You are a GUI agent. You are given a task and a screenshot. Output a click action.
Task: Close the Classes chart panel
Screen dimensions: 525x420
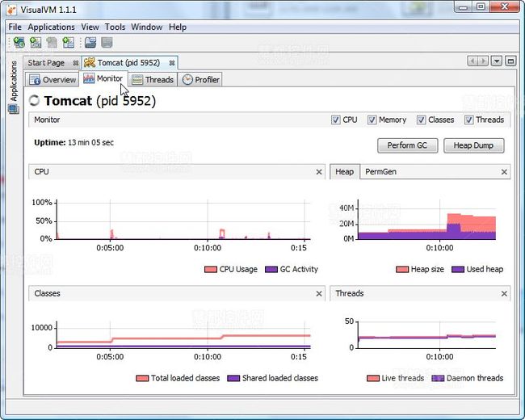319,294
